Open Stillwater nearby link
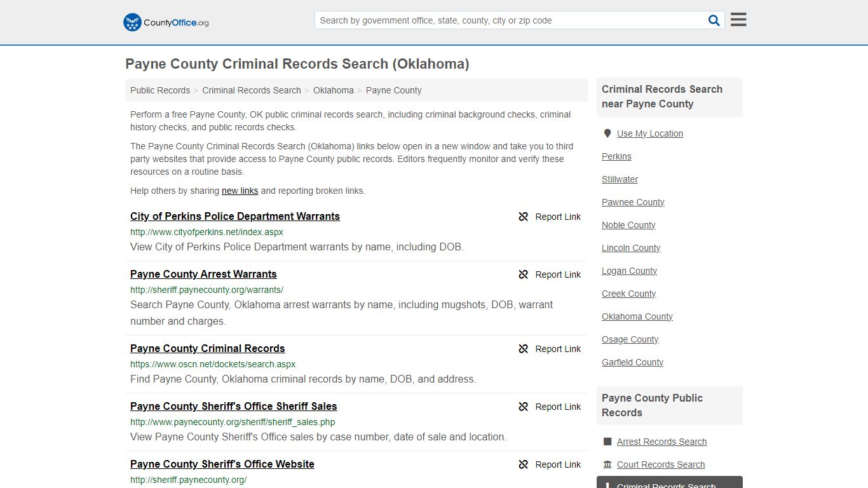This screenshot has width=868, height=488. pyautogui.click(x=620, y=179)
